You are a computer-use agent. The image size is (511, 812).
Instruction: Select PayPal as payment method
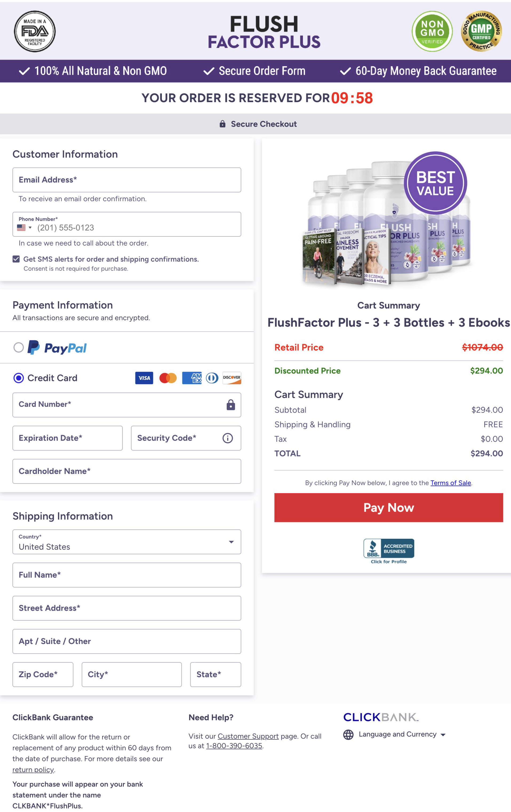pos(19,348)
